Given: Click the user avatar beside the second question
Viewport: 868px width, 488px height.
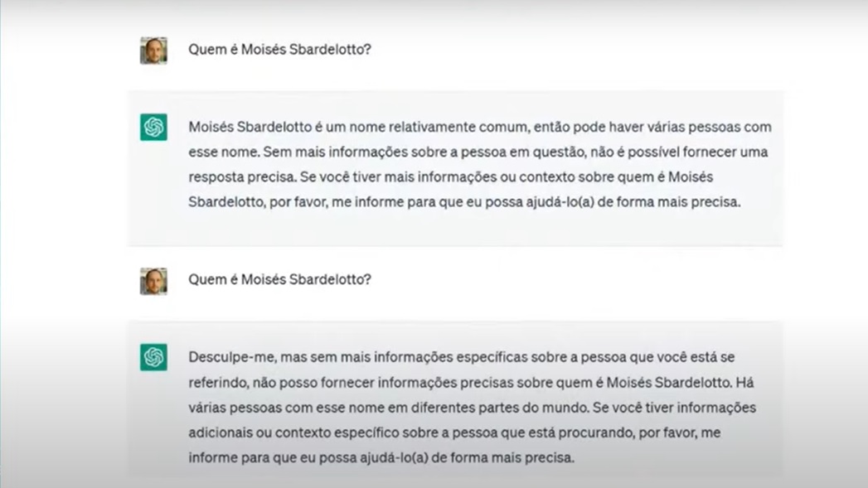Looking at the screenshot, I should click(x=153, y=282).
